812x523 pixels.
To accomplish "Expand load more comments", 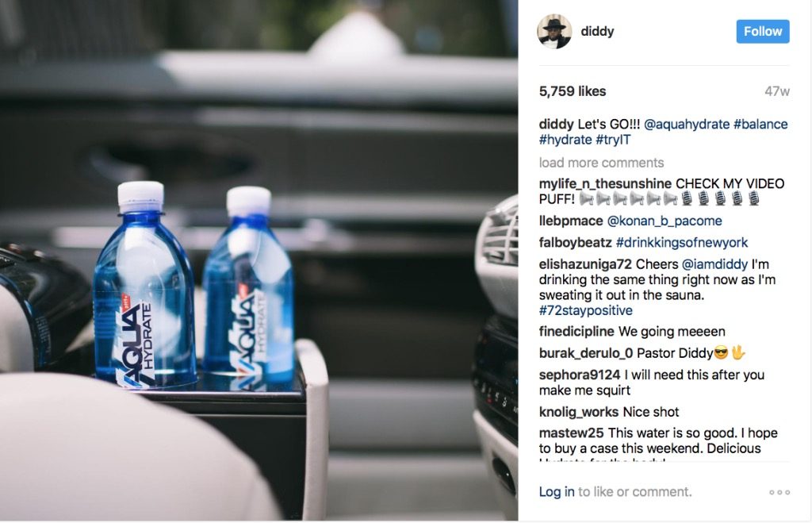I will tap(601, 163).
